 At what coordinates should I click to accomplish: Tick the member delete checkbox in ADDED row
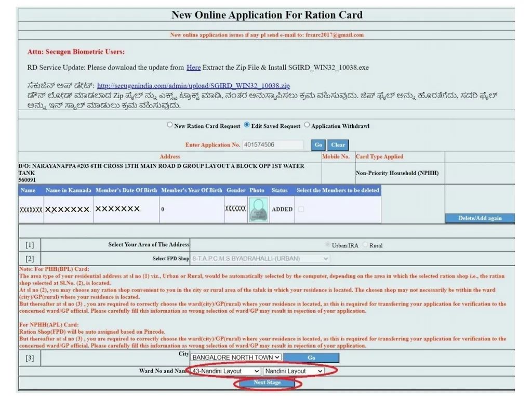(x=301, y=209)
